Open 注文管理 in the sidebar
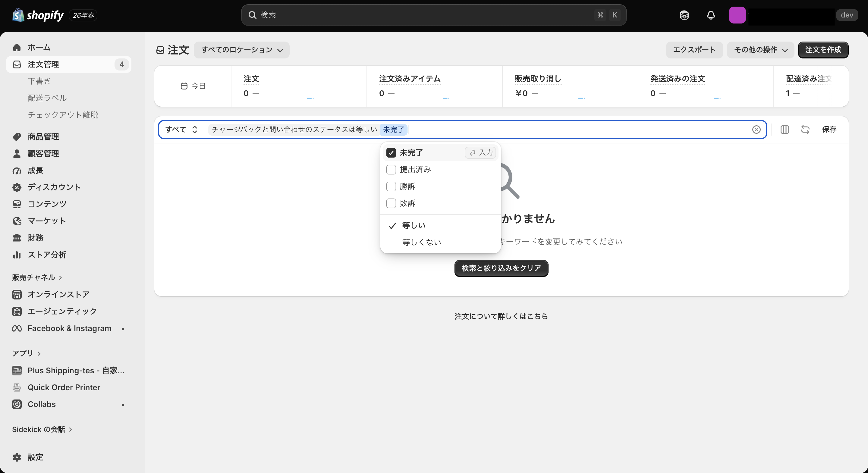The width and height of the screenshot is (868, 473). point(69,64)
